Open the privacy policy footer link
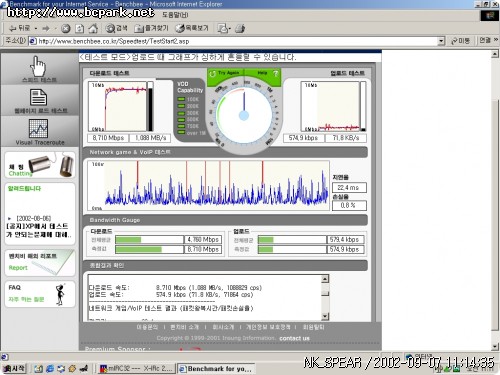 coord(268,327)
